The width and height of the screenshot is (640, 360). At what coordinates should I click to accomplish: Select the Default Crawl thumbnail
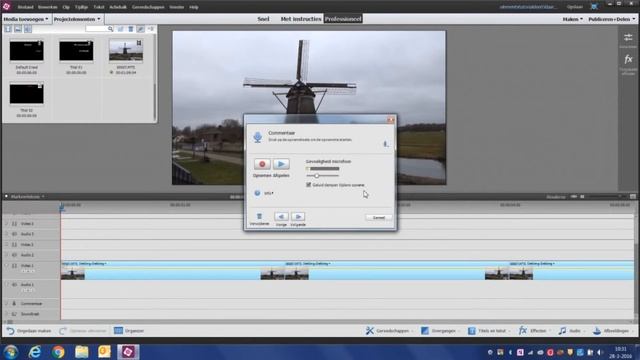point(27,51)
